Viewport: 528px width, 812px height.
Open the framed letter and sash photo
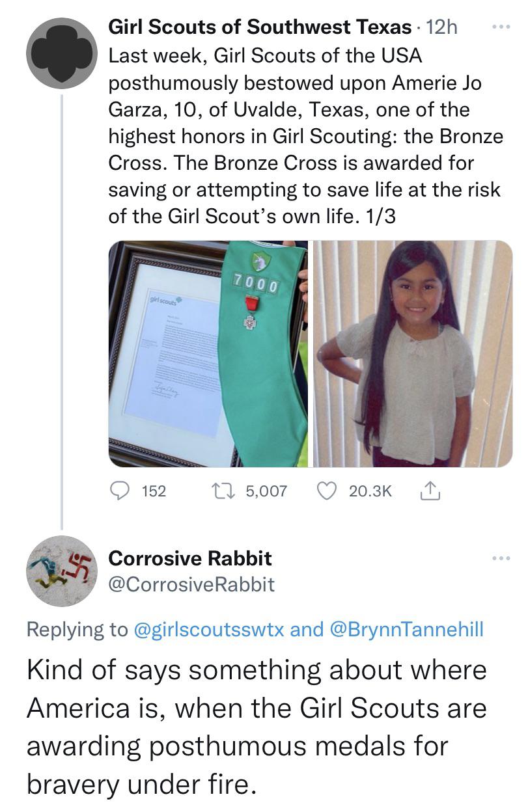point(208,353)
